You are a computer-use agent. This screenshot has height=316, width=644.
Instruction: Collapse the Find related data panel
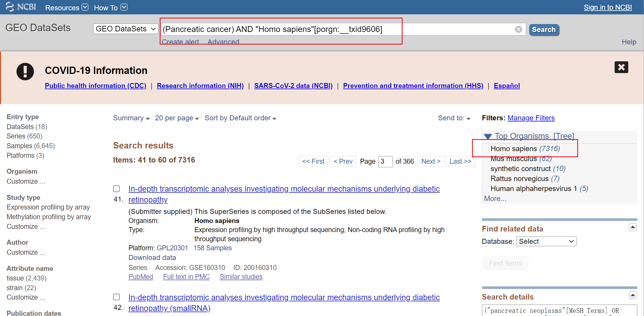point(633,227)
